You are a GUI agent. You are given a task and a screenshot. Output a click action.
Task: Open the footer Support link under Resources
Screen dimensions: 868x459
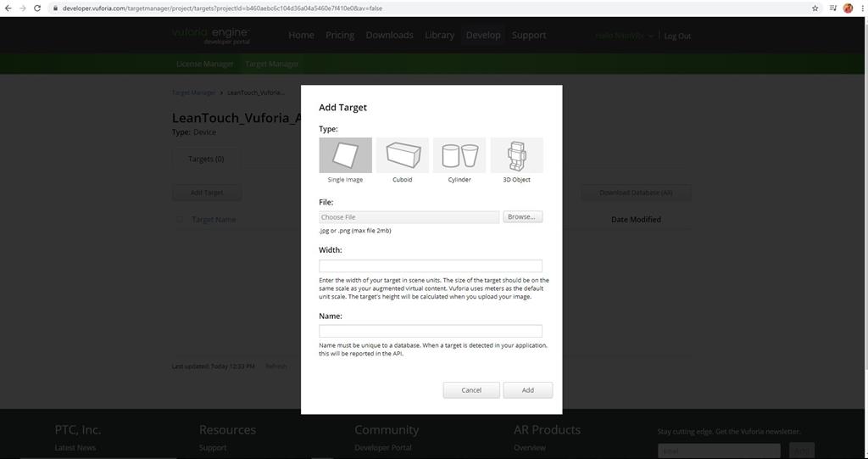click(x=213, y=448)
